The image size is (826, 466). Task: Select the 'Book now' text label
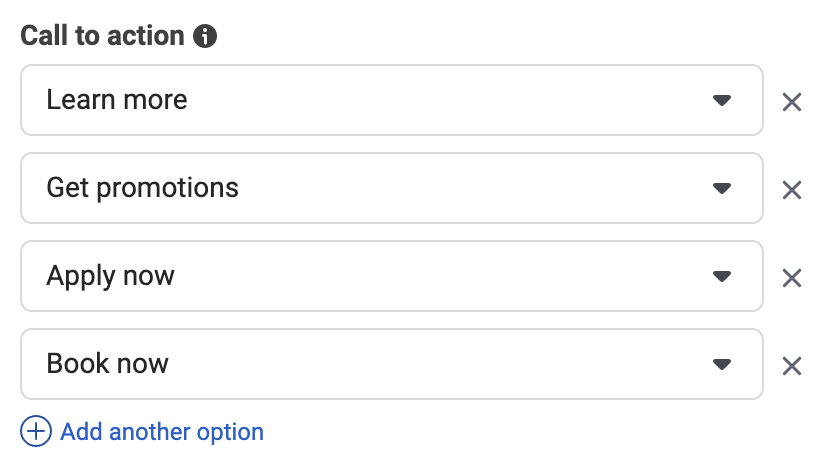107,363
